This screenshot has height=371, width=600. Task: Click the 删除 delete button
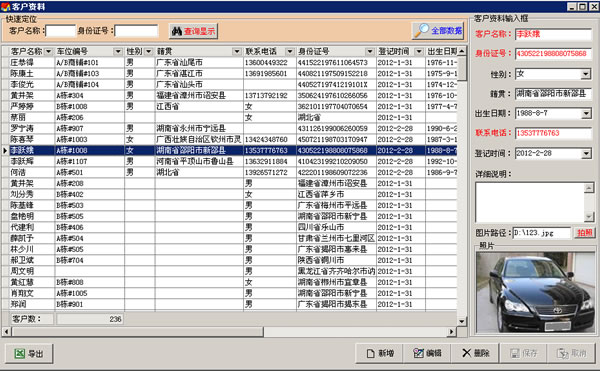click(x=475, y=353)
